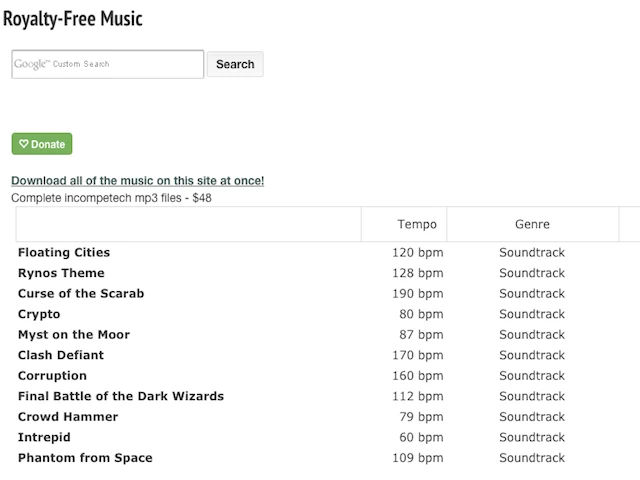Screen dimensions: 640x480
Task: Open Final Battle of the Dark Wizards
Action: [121, 396]
